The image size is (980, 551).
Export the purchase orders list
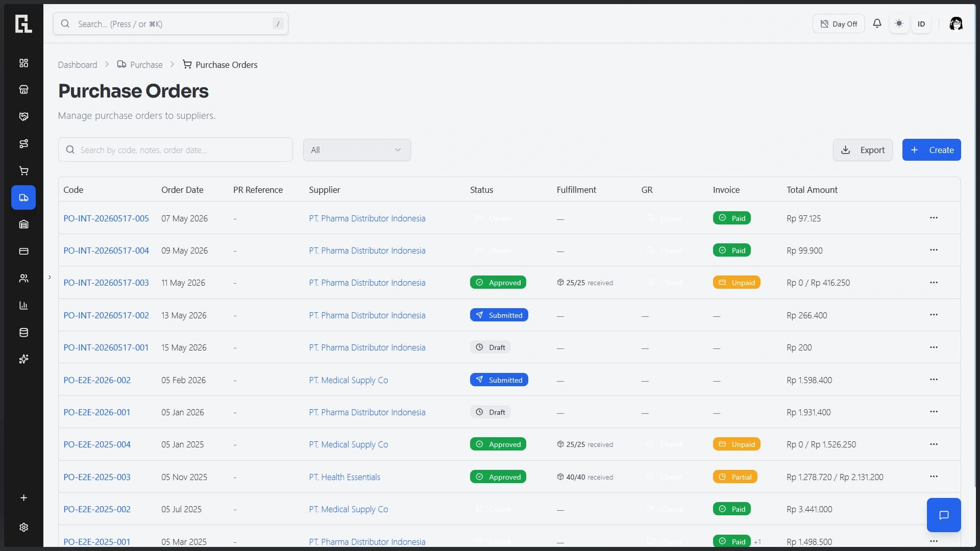(863, 150)
